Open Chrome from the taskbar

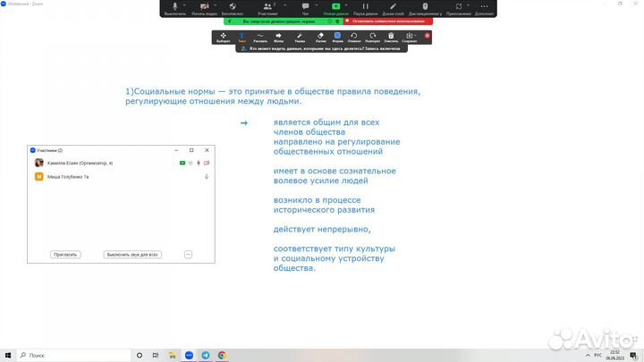222,356
